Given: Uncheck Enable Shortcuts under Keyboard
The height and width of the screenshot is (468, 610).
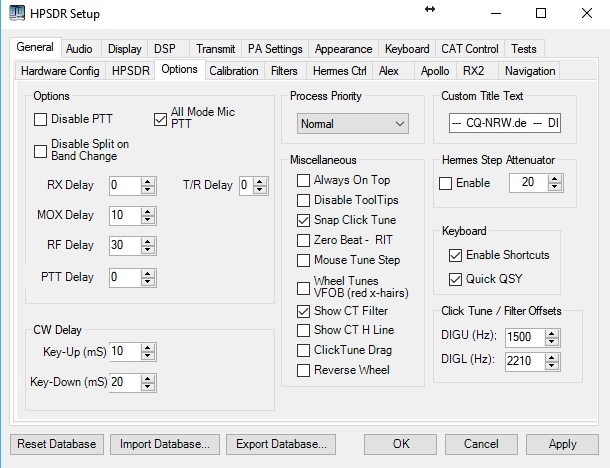Looking at the screenshot, I should (x=455, y=255).
